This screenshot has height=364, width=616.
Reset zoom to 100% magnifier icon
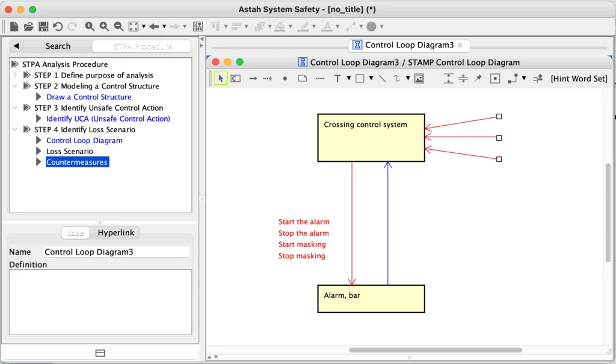coord(90,26)
